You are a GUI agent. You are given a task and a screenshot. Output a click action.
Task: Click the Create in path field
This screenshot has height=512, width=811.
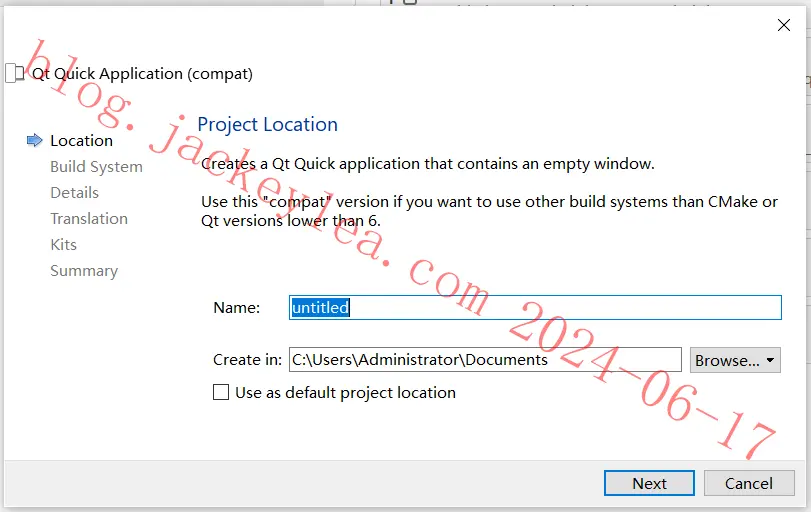(485, 359)
